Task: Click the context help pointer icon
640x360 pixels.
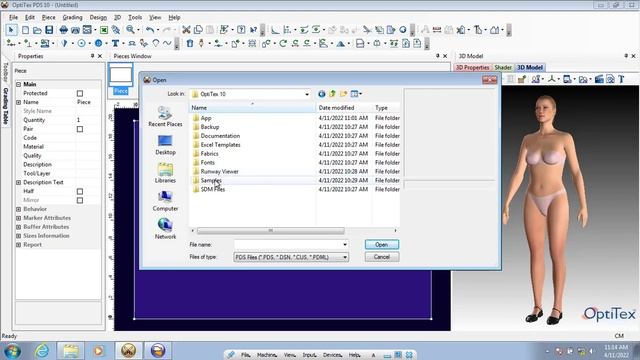Action: tap(253, 30)
